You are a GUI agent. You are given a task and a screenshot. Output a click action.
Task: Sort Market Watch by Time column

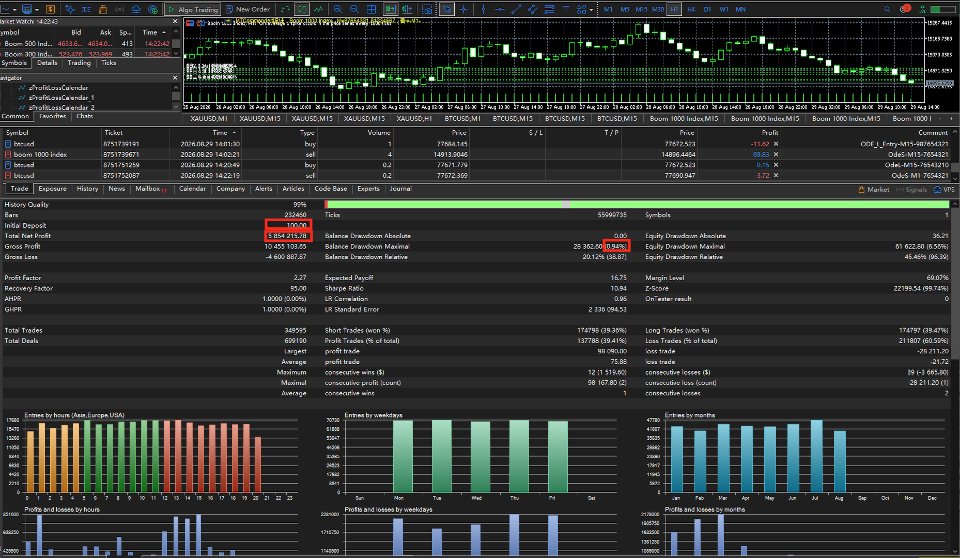pyautogui.click(x=150, y=32)
